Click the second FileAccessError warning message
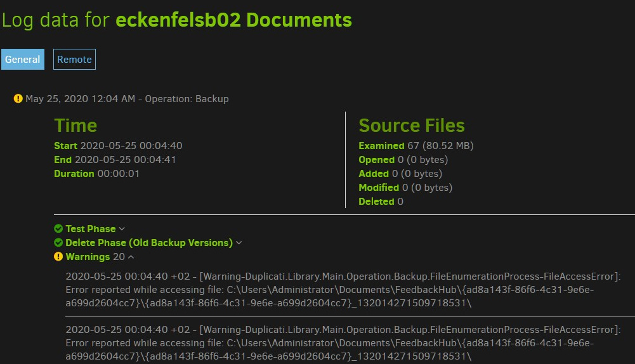 click(x=343, y=342)
